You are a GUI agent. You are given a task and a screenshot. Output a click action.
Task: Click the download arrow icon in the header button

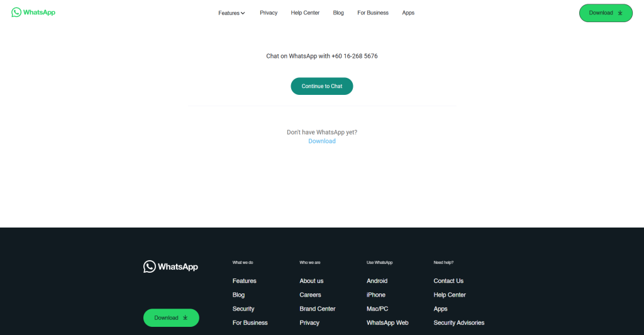[620, 13]
